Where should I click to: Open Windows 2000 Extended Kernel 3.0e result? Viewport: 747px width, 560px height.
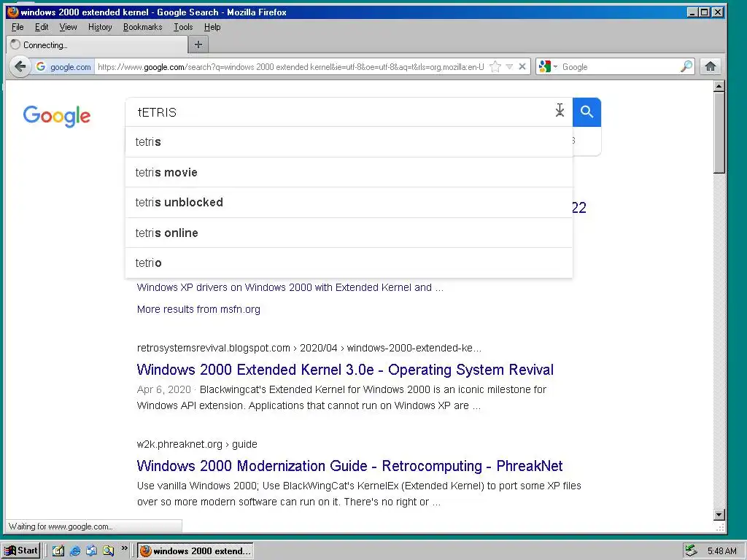345,370
